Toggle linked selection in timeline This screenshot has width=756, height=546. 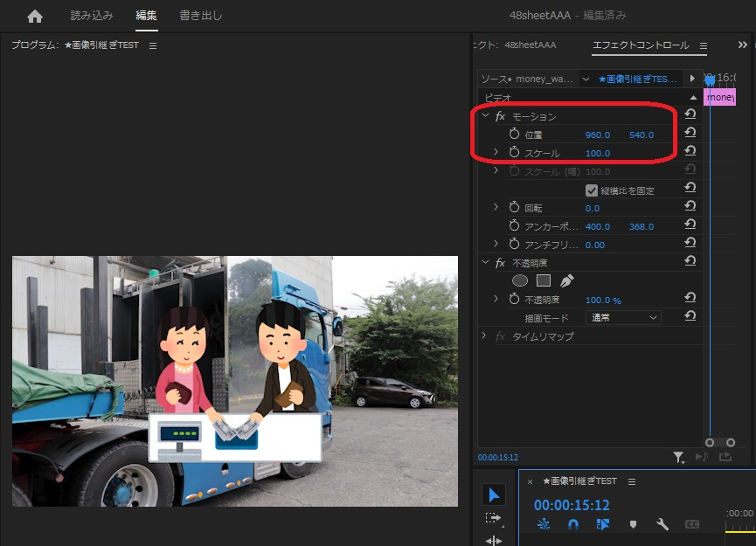pos(603,524)
